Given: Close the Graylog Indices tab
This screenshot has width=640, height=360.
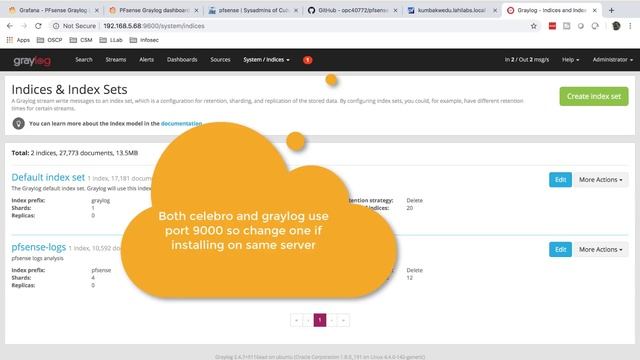Looking at the screenshot, I should 594,10.
